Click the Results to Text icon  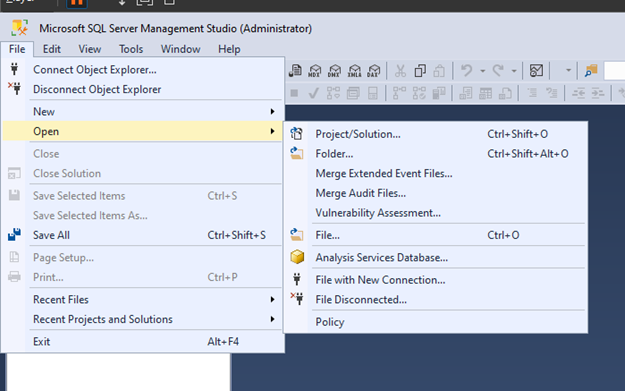pyautogui.click(x=466, y=93)
